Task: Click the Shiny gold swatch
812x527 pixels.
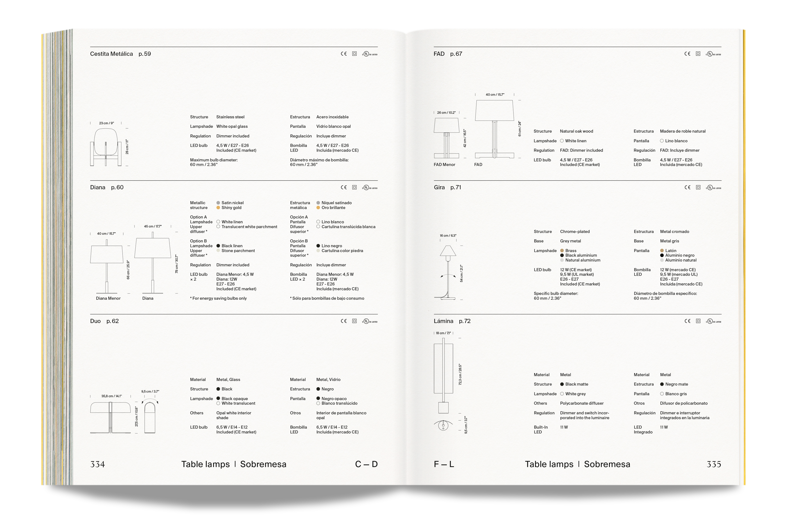Action: [218, 208]
